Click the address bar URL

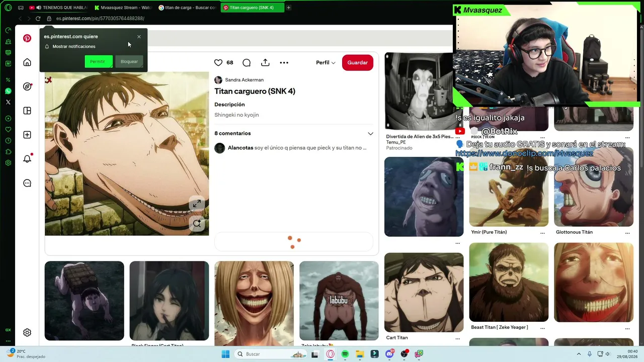point(100,19)
